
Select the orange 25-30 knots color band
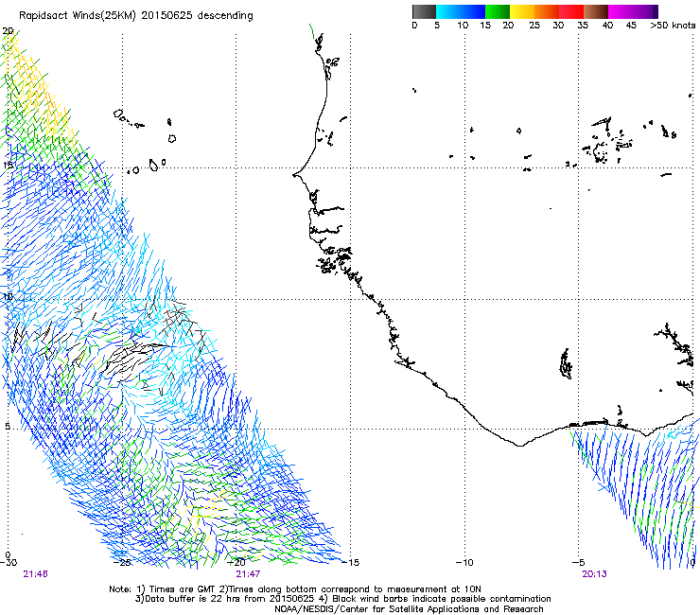(547, 11)
